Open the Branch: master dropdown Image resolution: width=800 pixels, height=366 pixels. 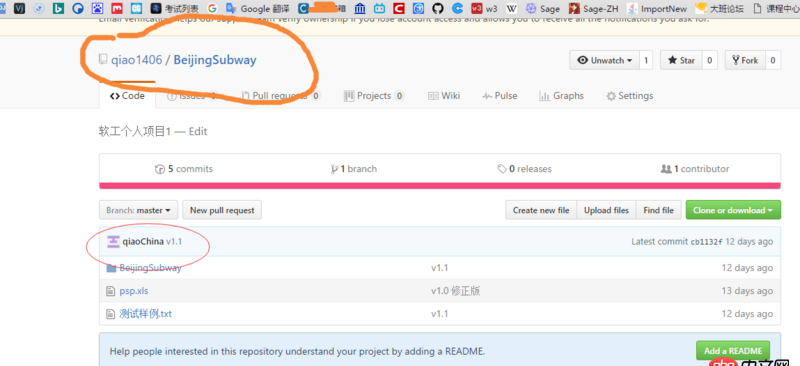[138, 210]
